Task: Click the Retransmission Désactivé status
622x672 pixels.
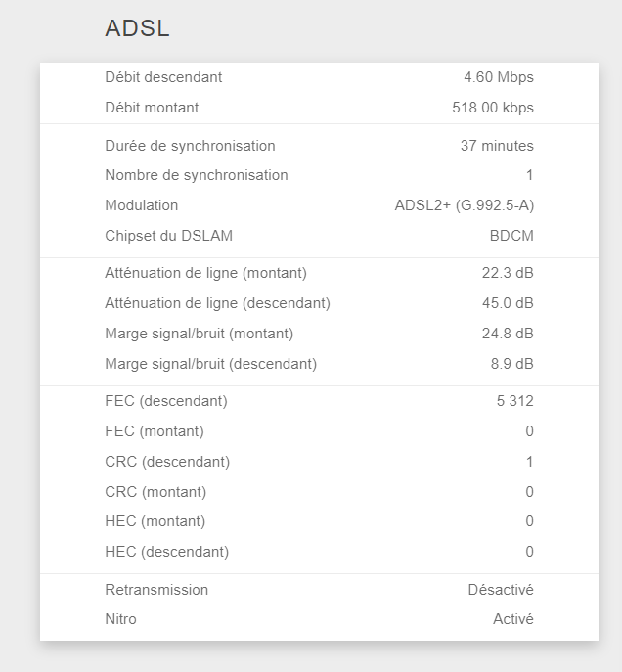Action: [501, 590]
